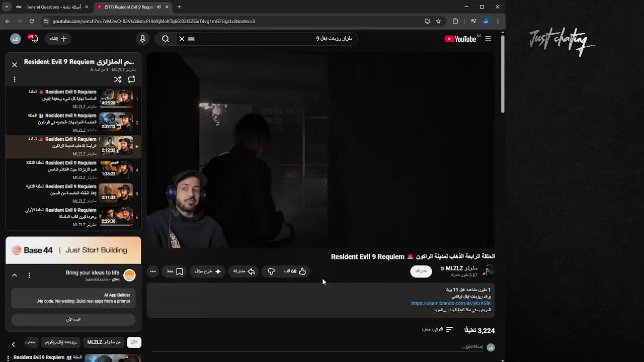Close the Resident Evil 9 Requiem playlist panel

click(15, 64)
